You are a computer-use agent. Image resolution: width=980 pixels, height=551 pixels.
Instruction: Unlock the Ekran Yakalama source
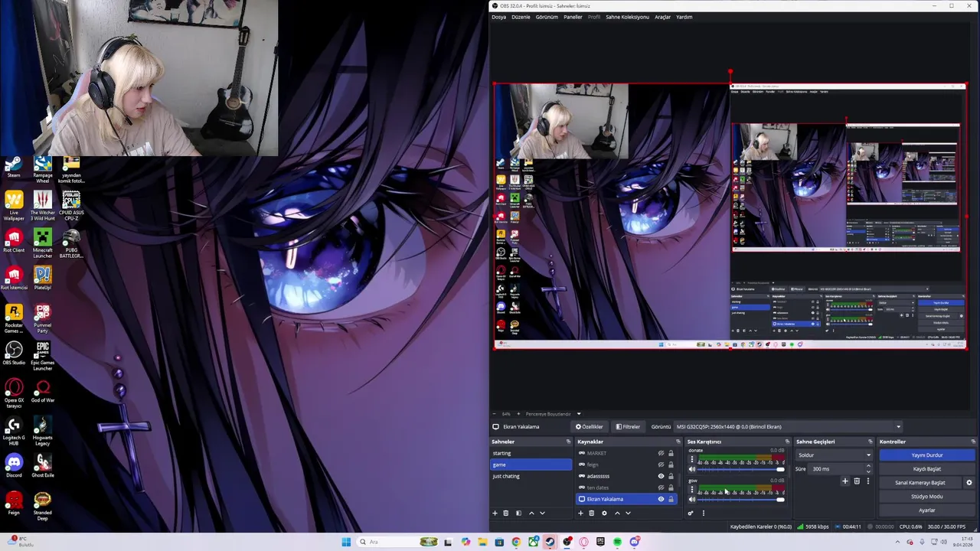pyautogui.click(x=671, y=499)
